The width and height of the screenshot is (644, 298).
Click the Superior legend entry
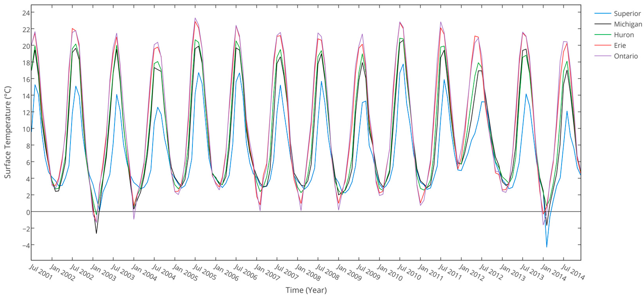point(627,14)
